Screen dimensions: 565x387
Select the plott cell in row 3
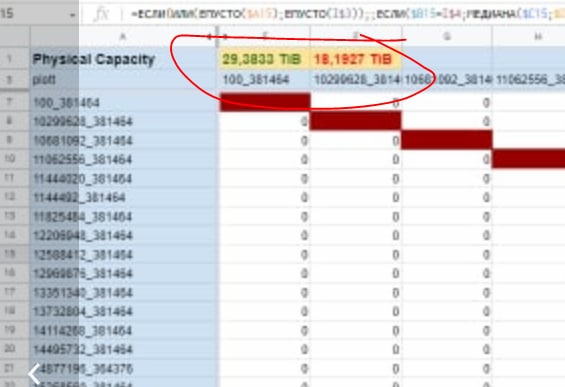[124, 79]
